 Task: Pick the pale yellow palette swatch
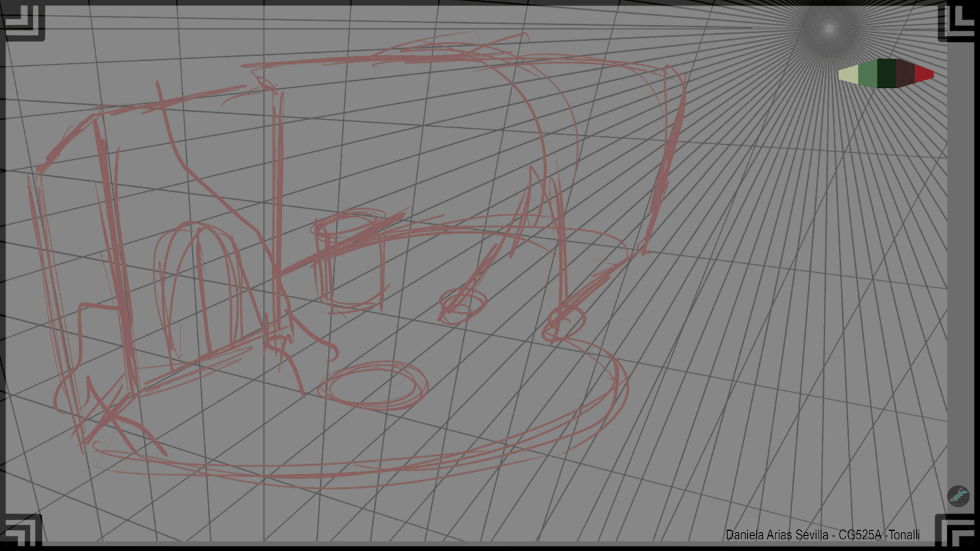click(x=849, y=74)
